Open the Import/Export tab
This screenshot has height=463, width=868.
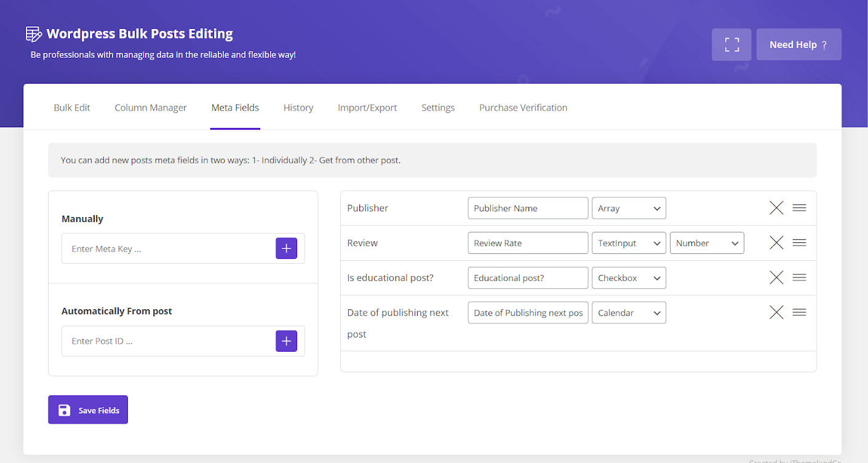tap(367, 108)
